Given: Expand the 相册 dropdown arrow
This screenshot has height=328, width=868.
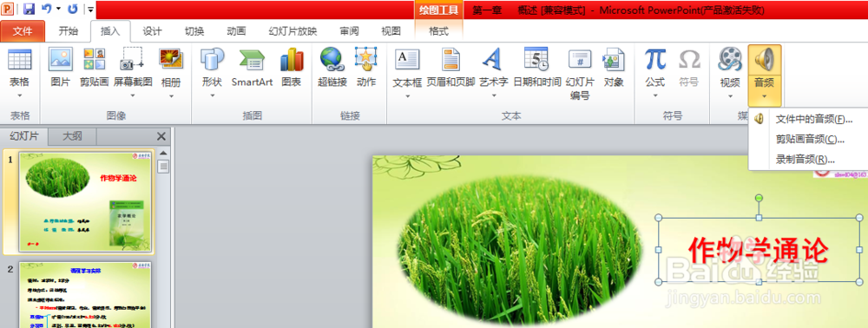Looking at the screenshot, I should point(171,95).
